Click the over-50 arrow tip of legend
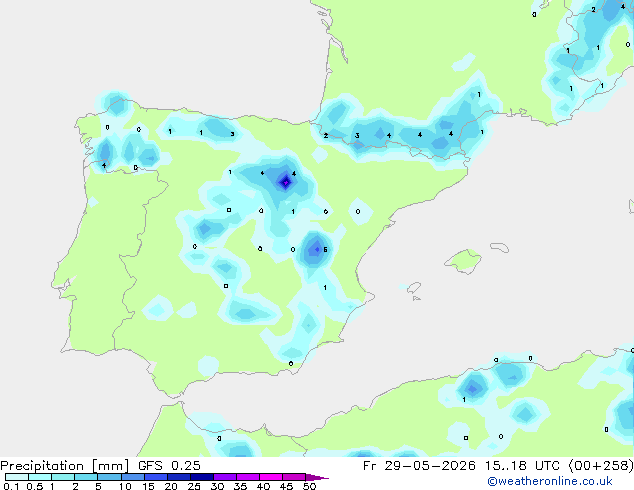 click(x=317, y=478)
